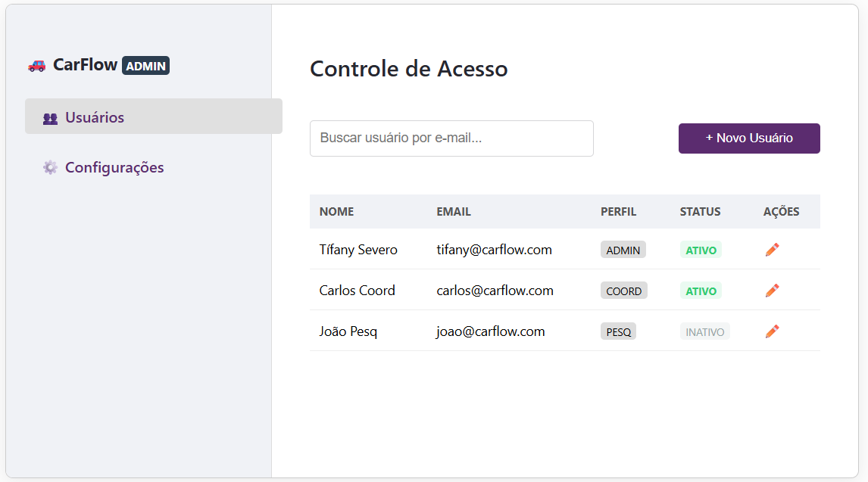Edit Carlos Coord using the pencil icon
This screenshot has height=482, width=868.
point(772,291)
